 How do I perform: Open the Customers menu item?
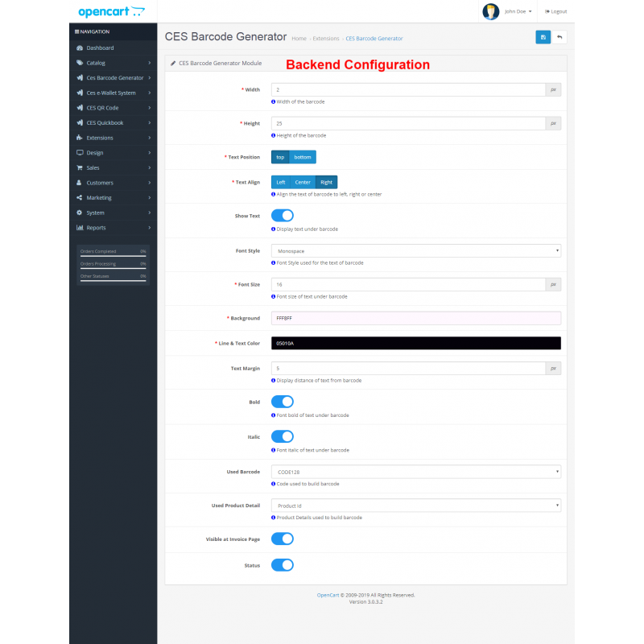113,183
